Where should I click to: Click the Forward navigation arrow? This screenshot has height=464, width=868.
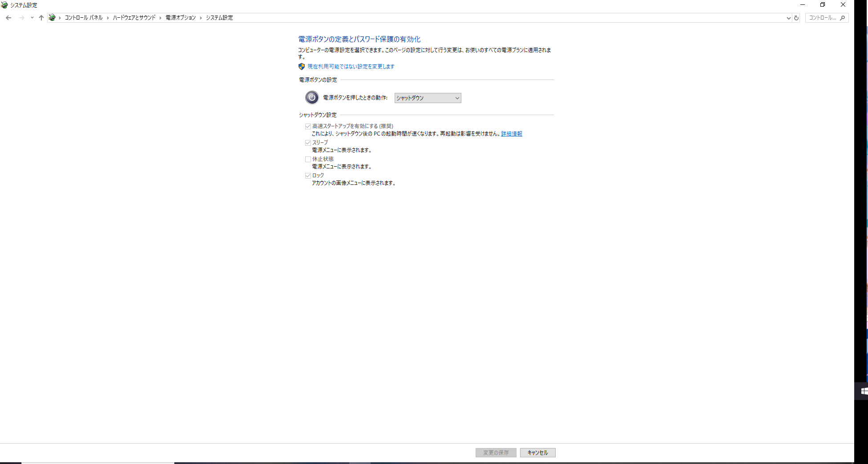point(21,18)
